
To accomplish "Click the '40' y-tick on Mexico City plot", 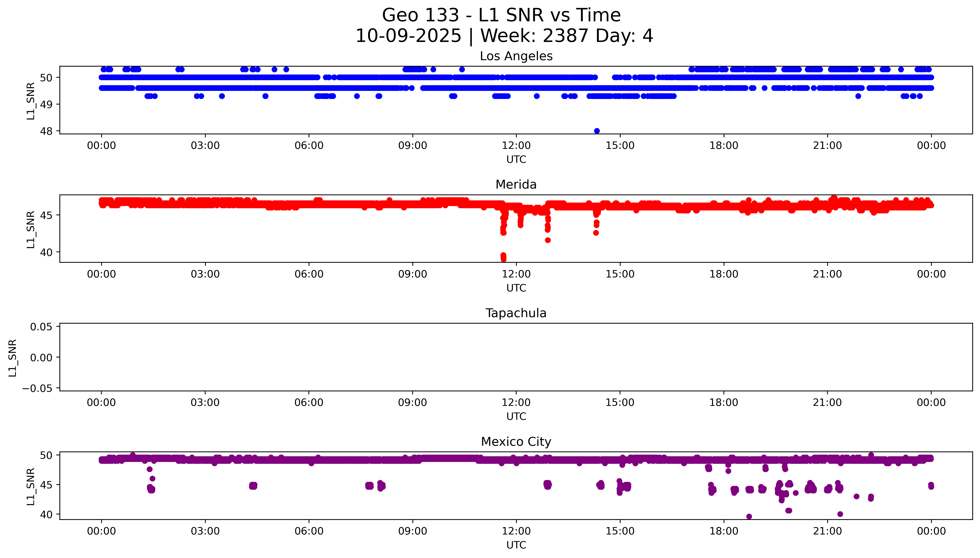I will coord(47,514).
